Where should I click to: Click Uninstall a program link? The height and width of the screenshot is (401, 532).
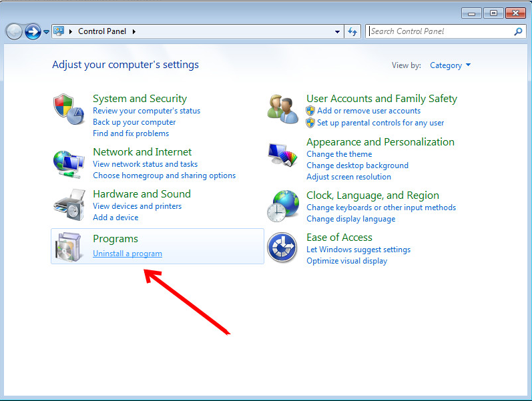point(127,254)
